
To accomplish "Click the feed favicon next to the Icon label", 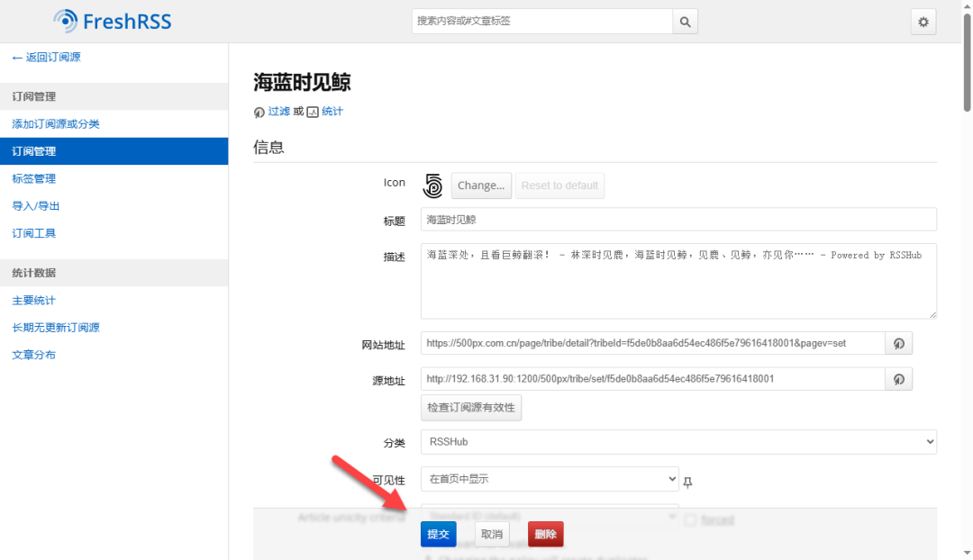I will pos(432,185).
